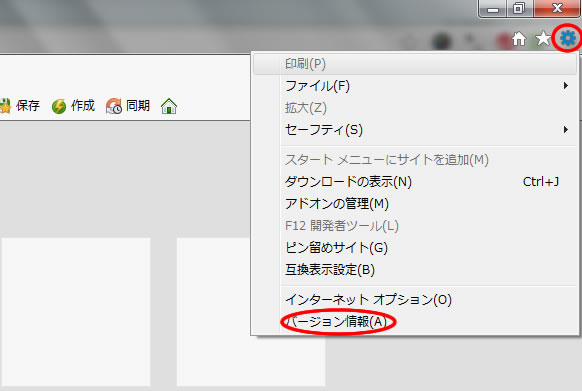This screenshot has height=391, width=582.
Task: Click the left blank page thumbnail tile
Action: point(76,312)
